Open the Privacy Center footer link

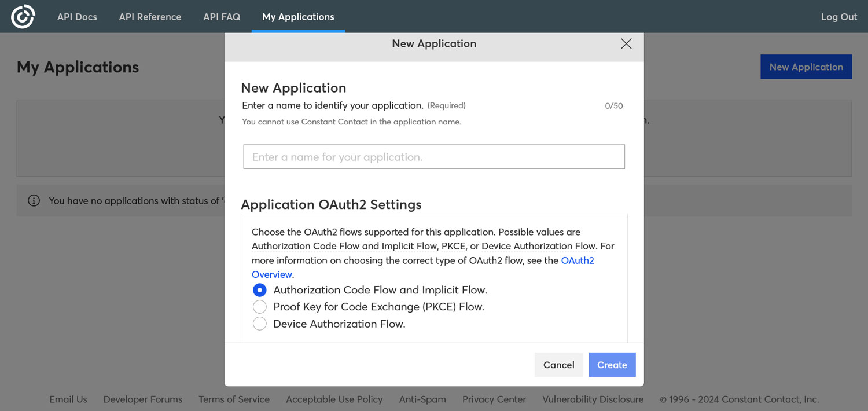(x=494, y=399)
